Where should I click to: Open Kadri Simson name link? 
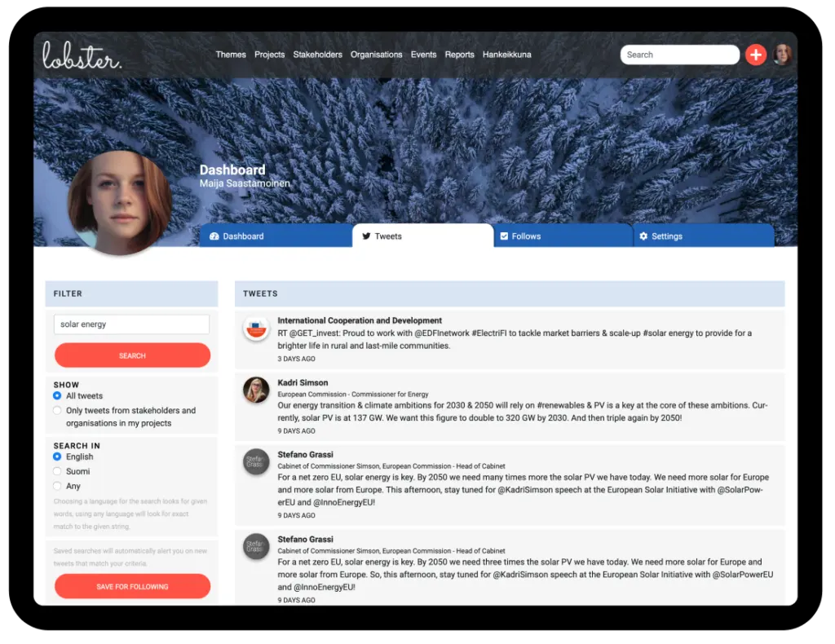[303, 383]
